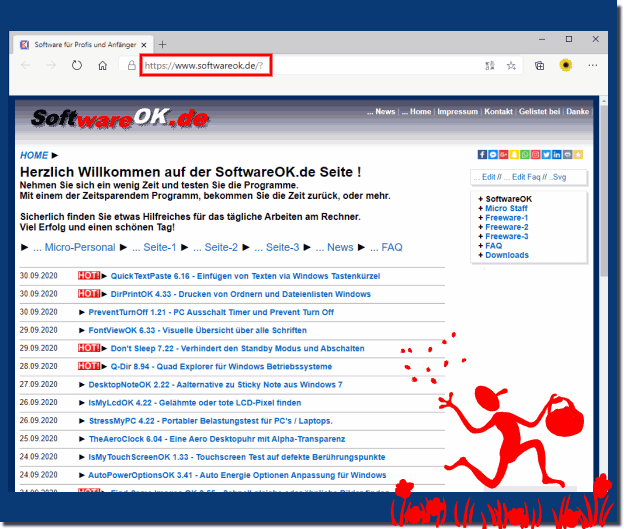Reload the page with Refresh icon
The width and height of the screenshot is (624, 529).
(77, 65)
